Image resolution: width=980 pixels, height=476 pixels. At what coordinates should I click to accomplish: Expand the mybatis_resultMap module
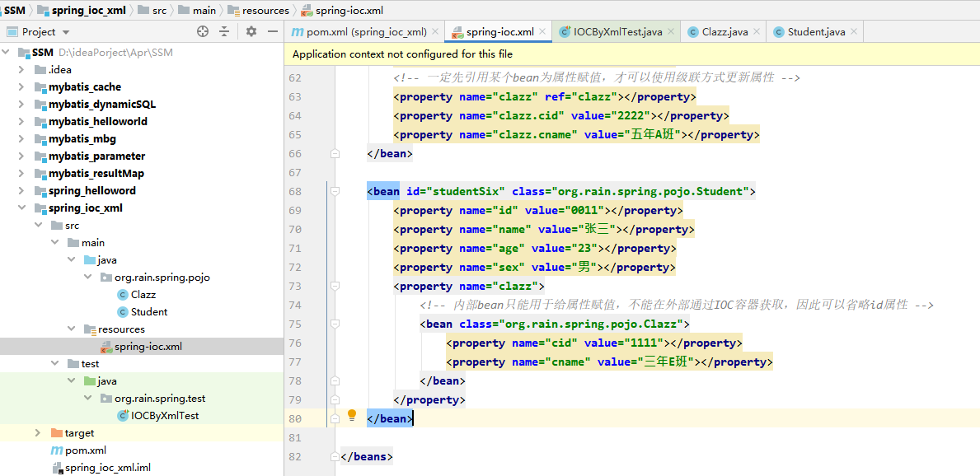(x=21, y=173)
